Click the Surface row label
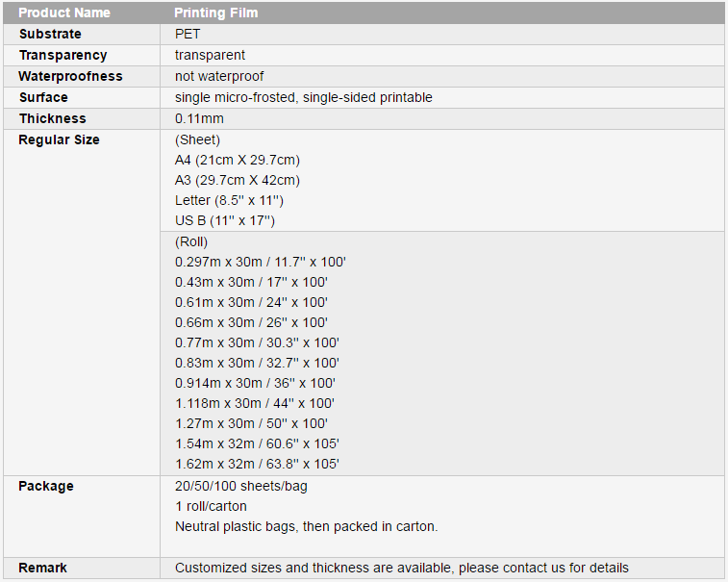This screenshot has width=728, height=582. coord(43,97)
